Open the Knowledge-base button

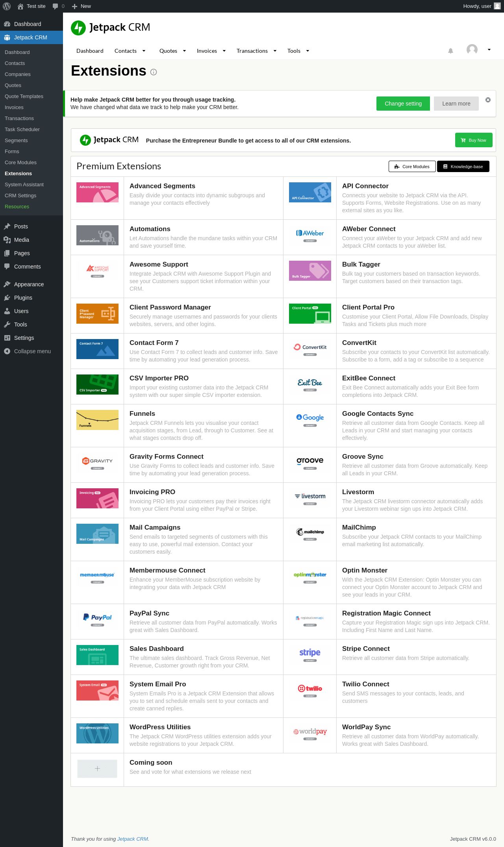pos(463,167)
